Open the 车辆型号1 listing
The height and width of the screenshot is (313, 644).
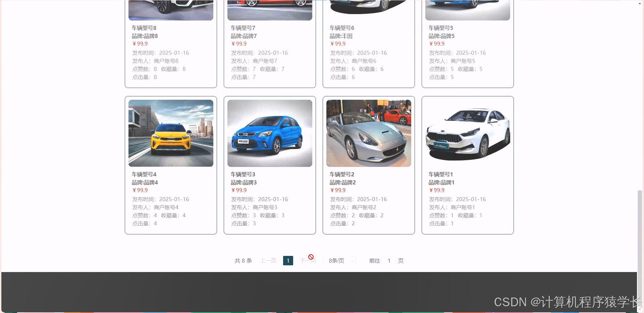[440, 174]
